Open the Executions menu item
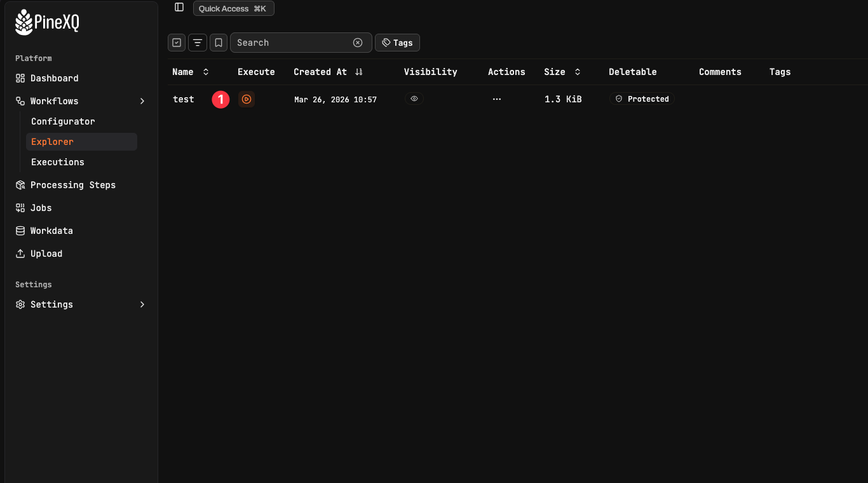Screen dimensions: 868x483 (57, 162)
